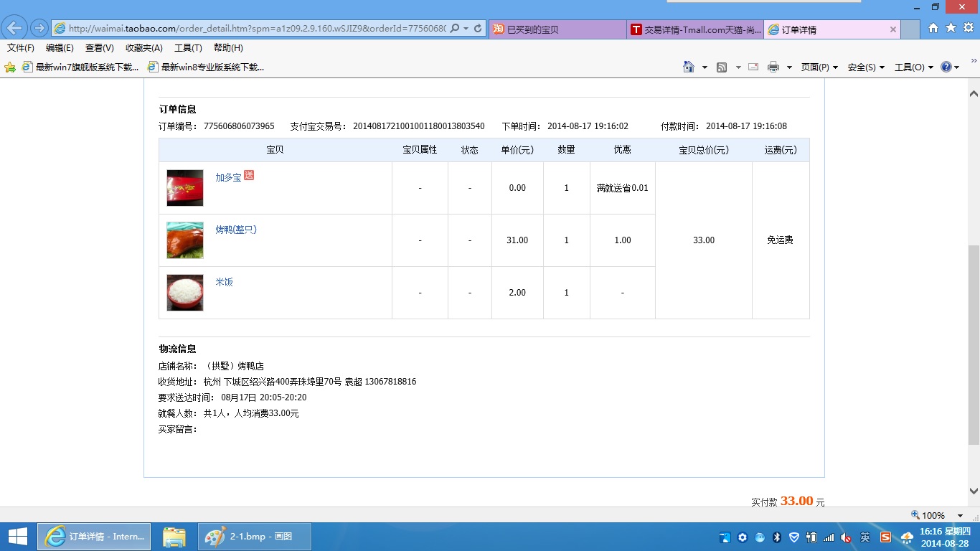This screenshot has width=980, height=551.
Task: Open the 安全(S) dropdown menu
Action: click(x=866, y=67)
